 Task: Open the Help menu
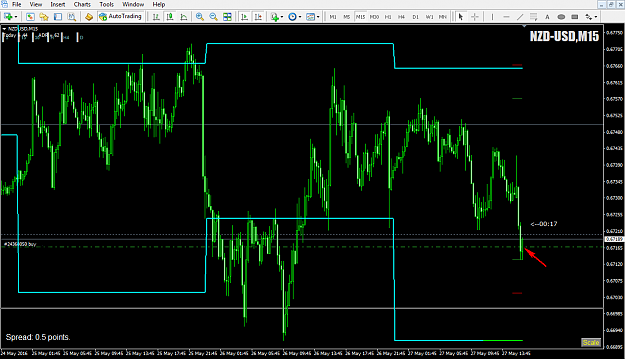point(159,4)
